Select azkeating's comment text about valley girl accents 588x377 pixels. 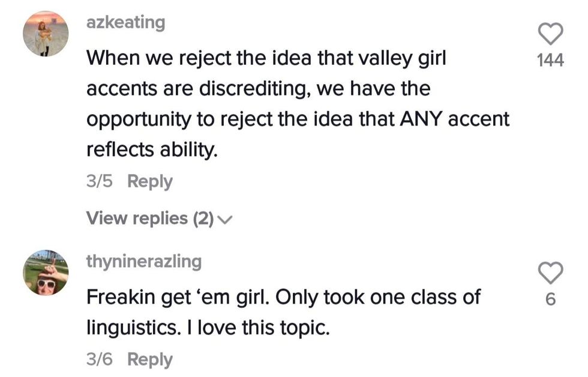[267, 59]
